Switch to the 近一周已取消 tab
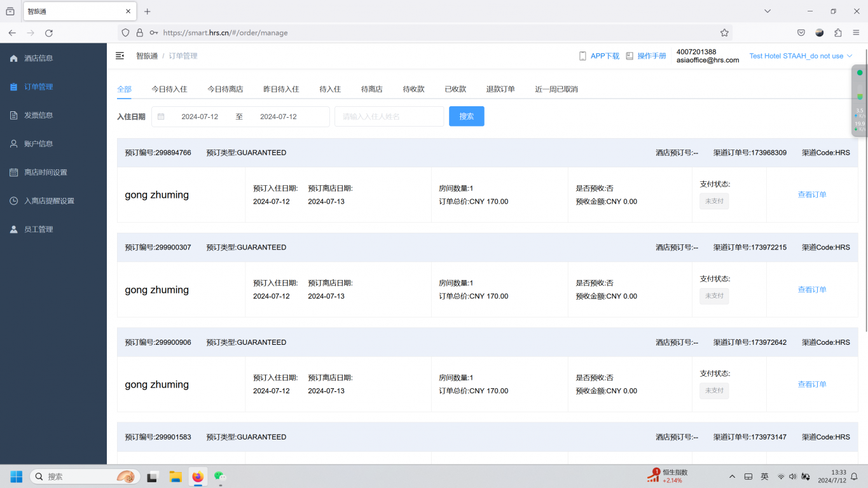Screen dimensions: 868x488 556,89
